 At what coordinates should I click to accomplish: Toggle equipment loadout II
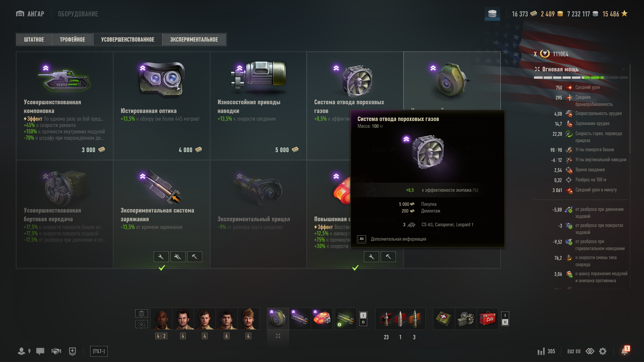tap(363, 322)
